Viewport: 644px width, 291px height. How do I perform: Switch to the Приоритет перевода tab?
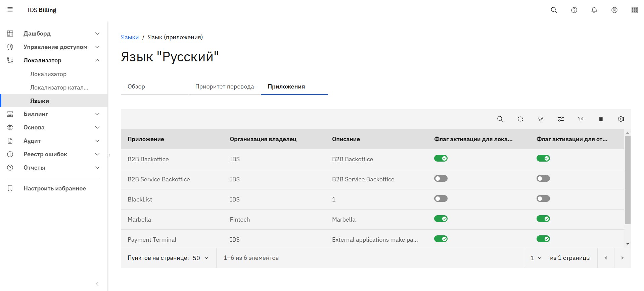pos(224,86)
